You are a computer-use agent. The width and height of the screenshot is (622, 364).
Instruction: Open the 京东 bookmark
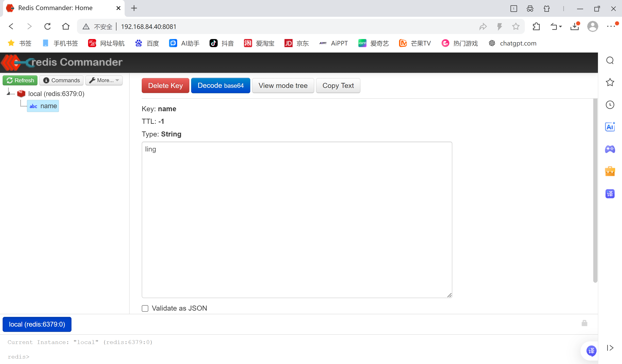[297, 43]
